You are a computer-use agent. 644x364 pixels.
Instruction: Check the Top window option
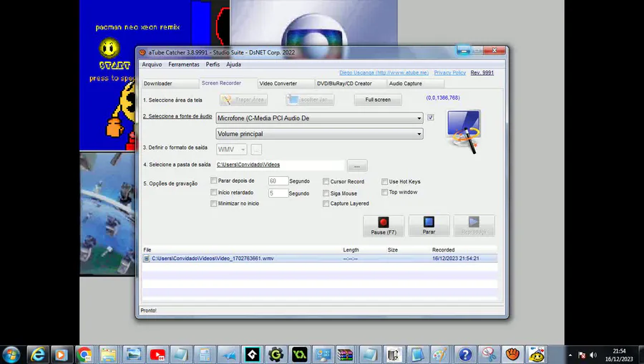tap(384, 192)
